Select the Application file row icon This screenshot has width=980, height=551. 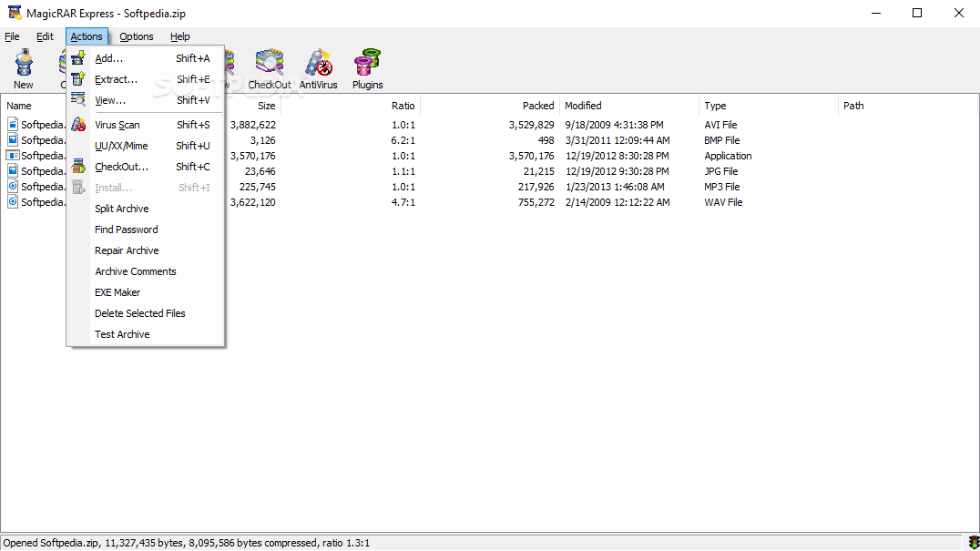point(13,155)
